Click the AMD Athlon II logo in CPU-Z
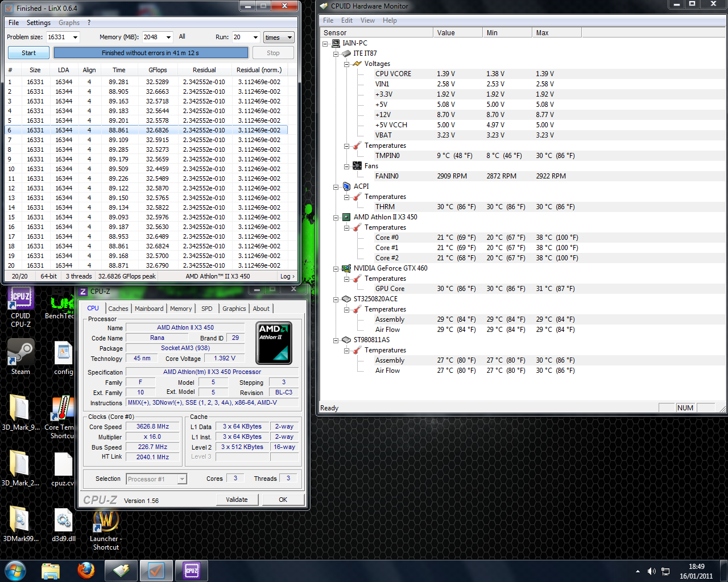 point(274,343)
